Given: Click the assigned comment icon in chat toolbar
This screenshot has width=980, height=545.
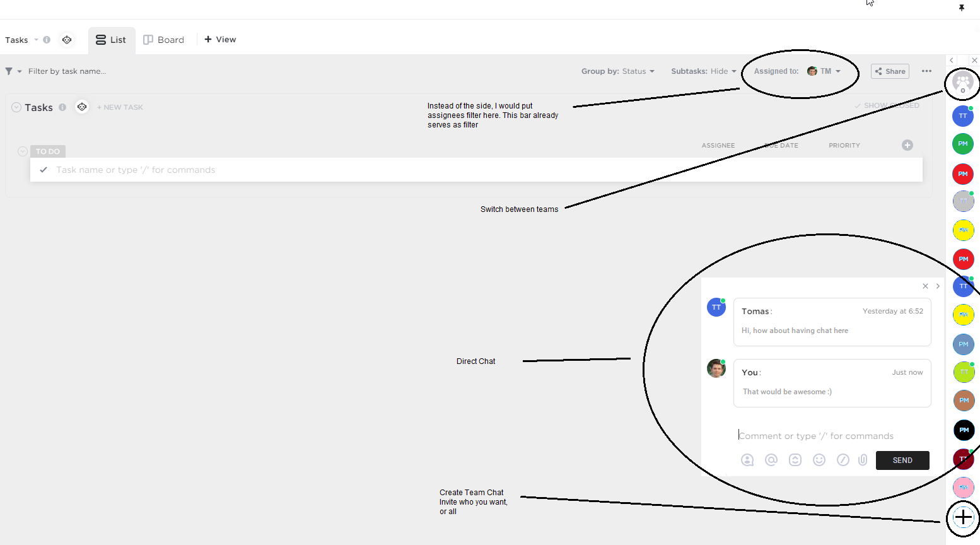Looking at the screenshot, I should [x=747, y=460].
